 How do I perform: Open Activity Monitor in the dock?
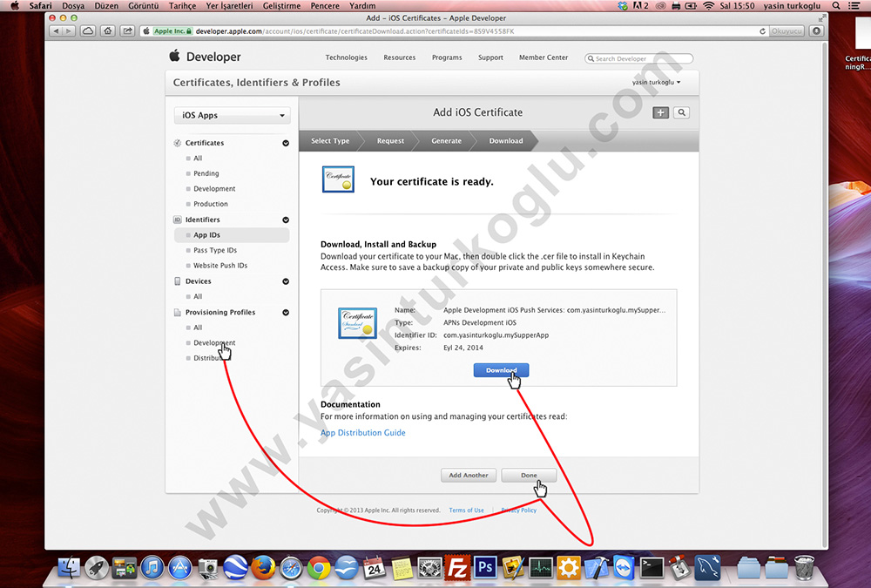(x=541, y=568)
